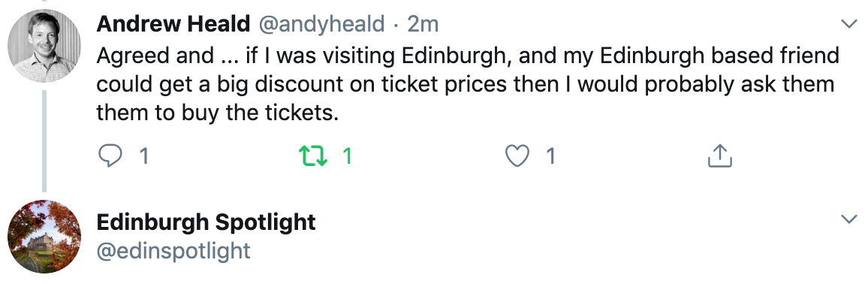Image resolution: width=868 pixels, height=284 pixels.
Task: Expand the chevron menu on Edinburgh Spotlight's tweet
Action: [x=848, y=219]
